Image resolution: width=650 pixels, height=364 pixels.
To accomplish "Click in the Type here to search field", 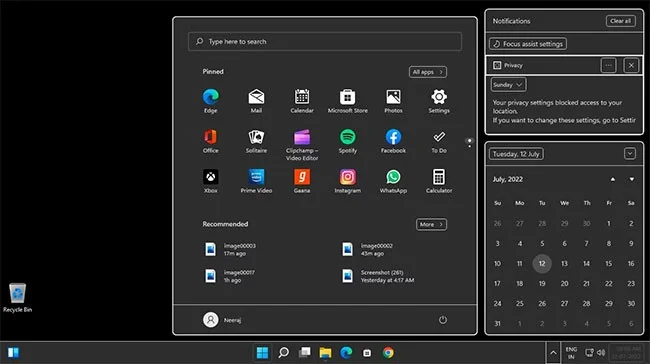I will click(x=325, y=41).
